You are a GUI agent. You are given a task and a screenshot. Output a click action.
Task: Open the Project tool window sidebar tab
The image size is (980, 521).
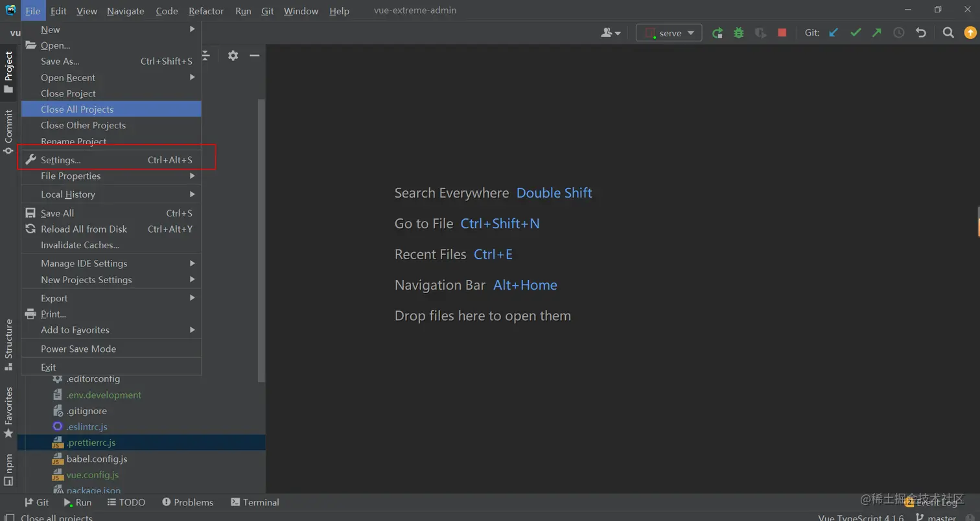pos(8,72)
